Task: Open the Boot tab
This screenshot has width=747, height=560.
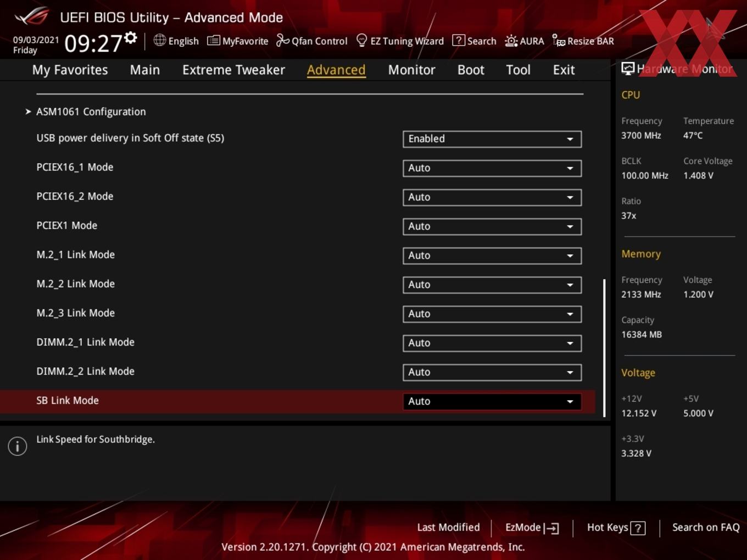Action: 471,70
